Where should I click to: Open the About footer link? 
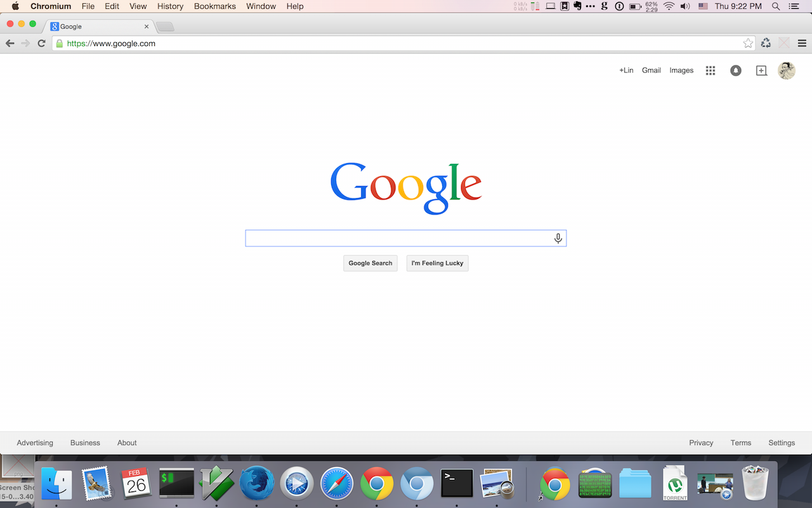(x=127, y=443)
